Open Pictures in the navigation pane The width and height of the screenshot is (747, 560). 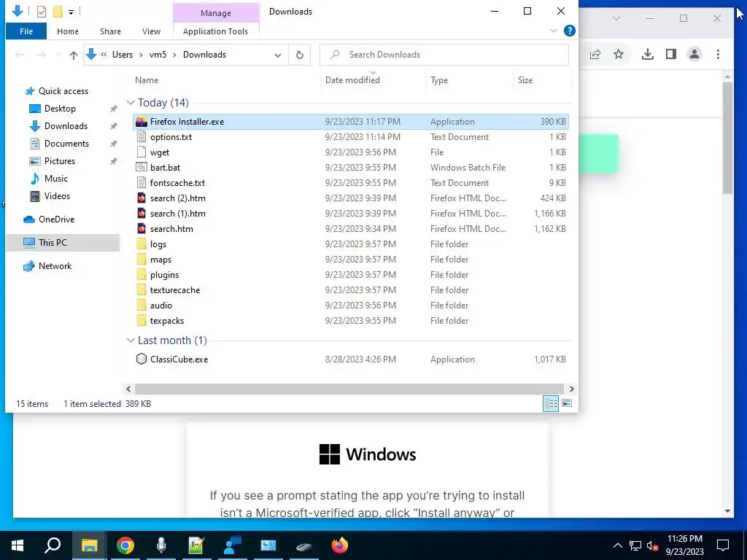pyautogui.click(x=60, y=161)
